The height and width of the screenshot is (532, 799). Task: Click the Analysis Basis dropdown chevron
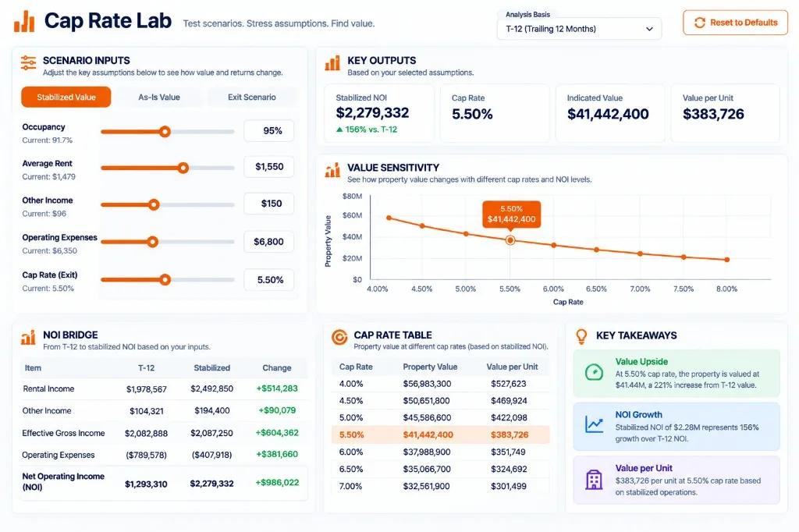coord(649,29)
